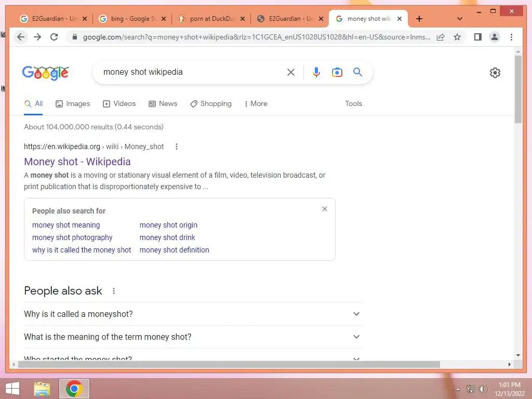The image size is (532, 399).
Task: Open the volume speaker tray icon
Action: pos(483,389)
